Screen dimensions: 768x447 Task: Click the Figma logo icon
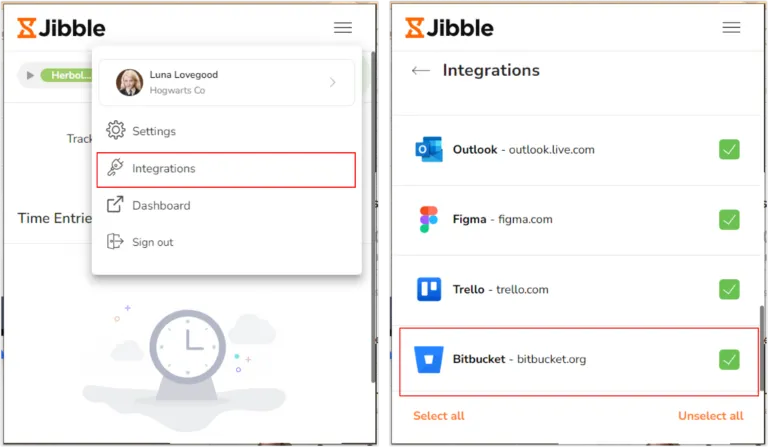pos(429,219)
